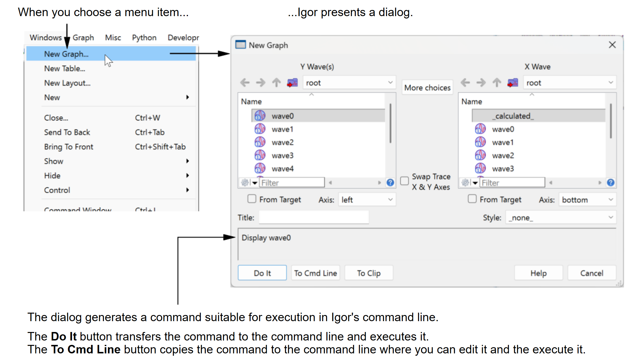Click the data folder icon in Y Wave(s) browser
This screenshot has height=361, width=644.
pos(292,83)
